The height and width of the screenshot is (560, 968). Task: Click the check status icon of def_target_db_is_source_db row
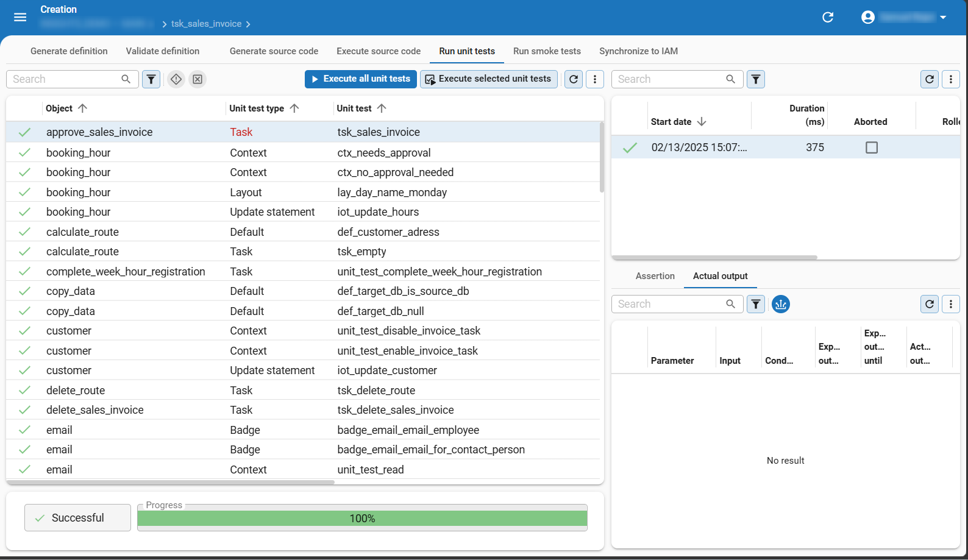click(24, 291)
